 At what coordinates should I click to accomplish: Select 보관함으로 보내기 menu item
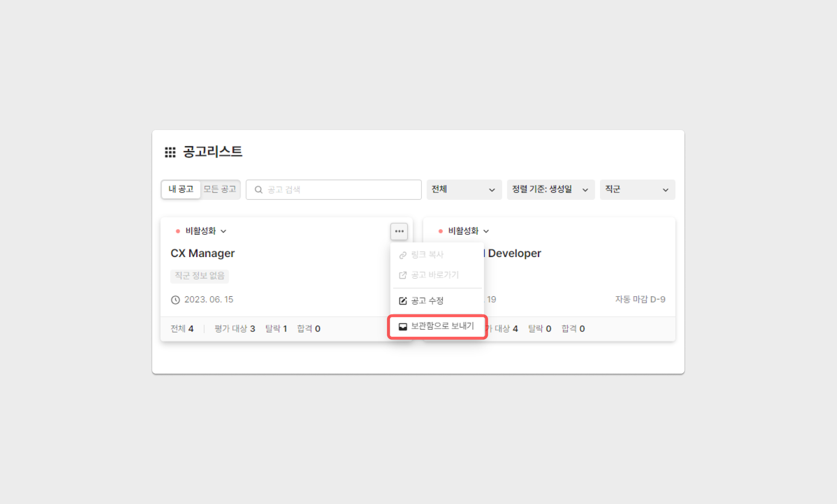click(442, 326)
